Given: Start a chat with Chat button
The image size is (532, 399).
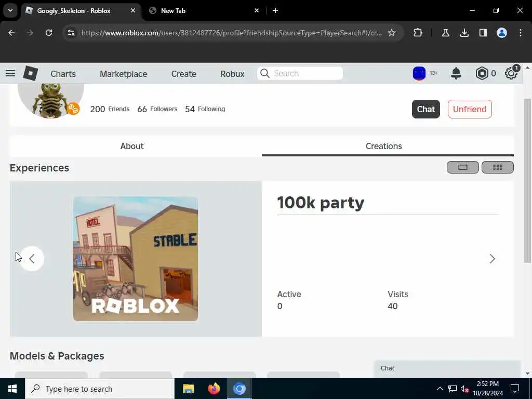Looking at the screenshot, I should point(426,109).
